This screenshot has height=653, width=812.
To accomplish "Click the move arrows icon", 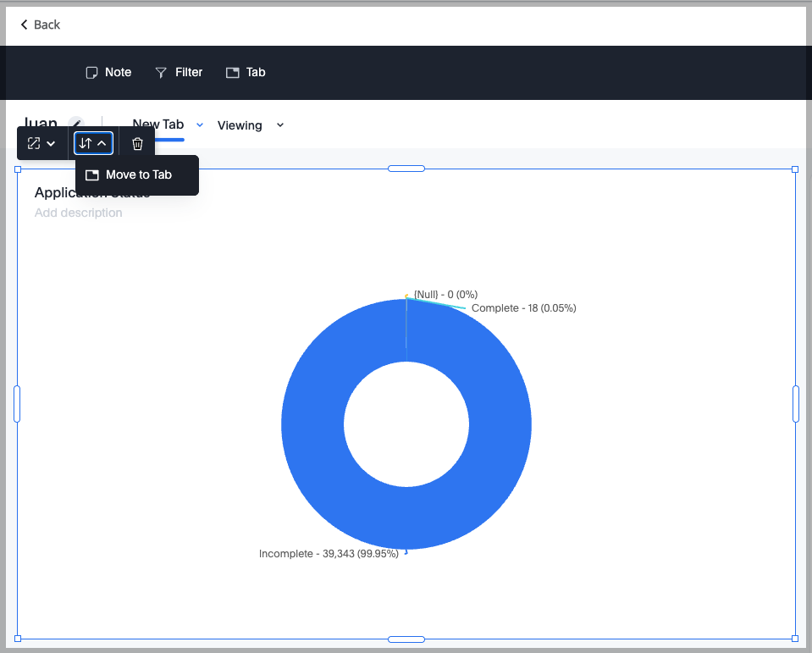I will (x=85, y=144).
